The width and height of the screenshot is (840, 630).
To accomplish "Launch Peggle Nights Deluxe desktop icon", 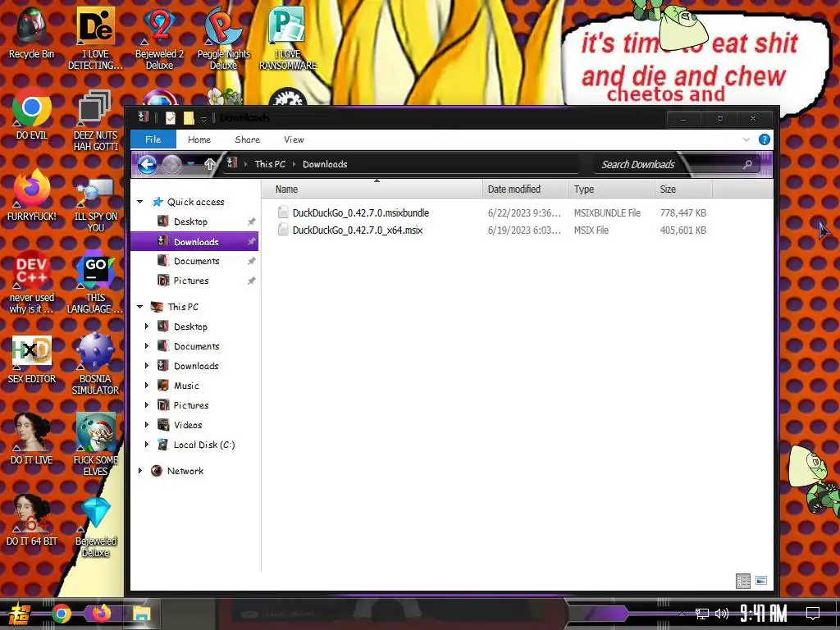I will pos(223,38).
